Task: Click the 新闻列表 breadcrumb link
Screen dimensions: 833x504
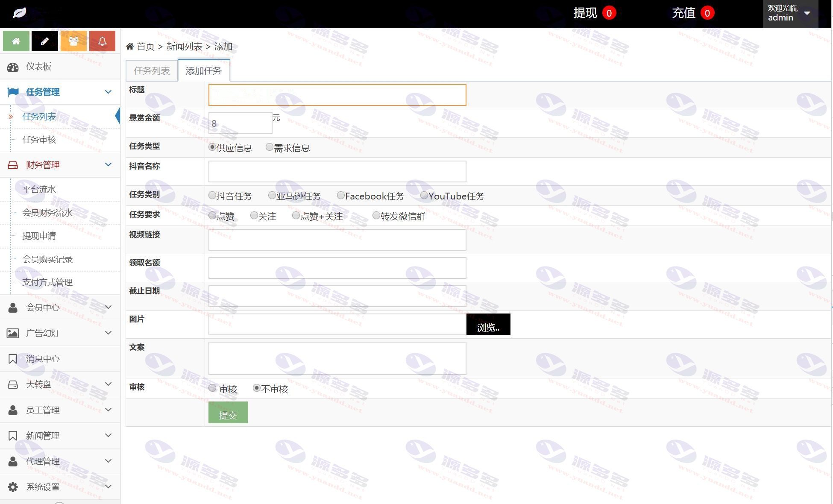Action: pos(184,47)
